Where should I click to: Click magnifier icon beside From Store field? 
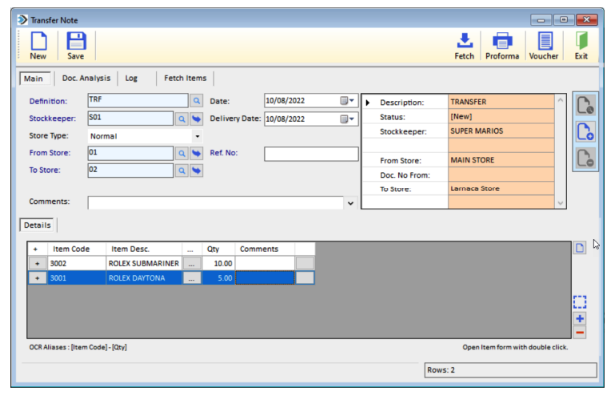pyautogui.click(x=181, y=154)
